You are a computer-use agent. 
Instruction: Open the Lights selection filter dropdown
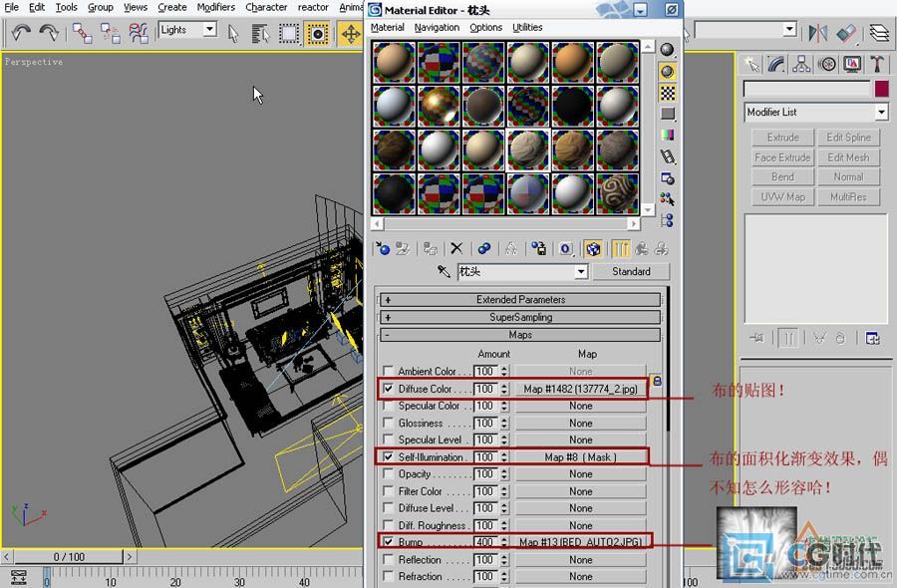210,29
